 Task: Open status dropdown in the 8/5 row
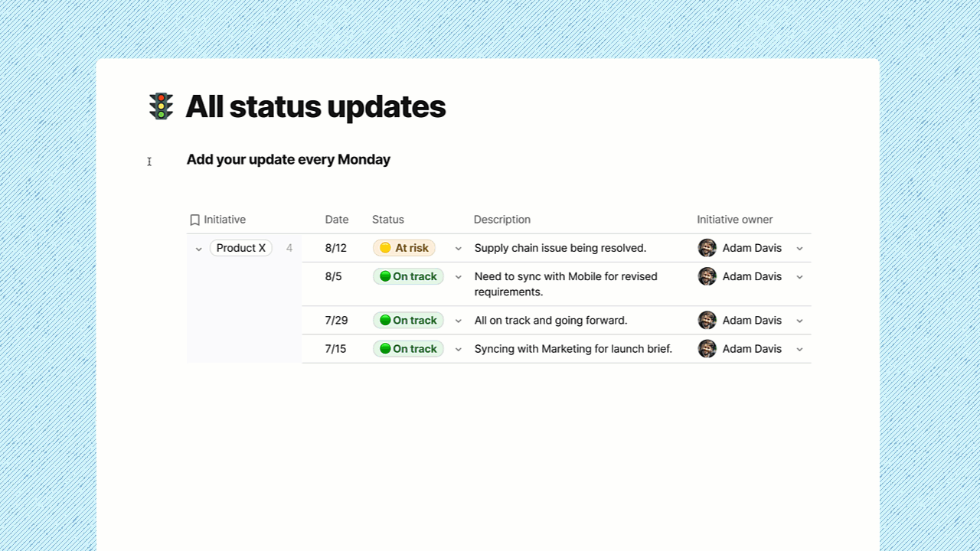point(459,277)
